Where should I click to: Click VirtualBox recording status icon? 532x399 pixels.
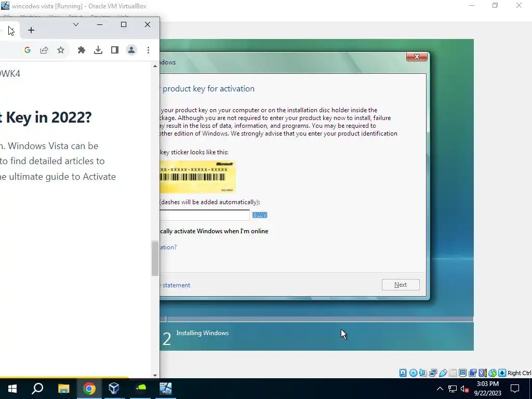(x=472, y=373)
